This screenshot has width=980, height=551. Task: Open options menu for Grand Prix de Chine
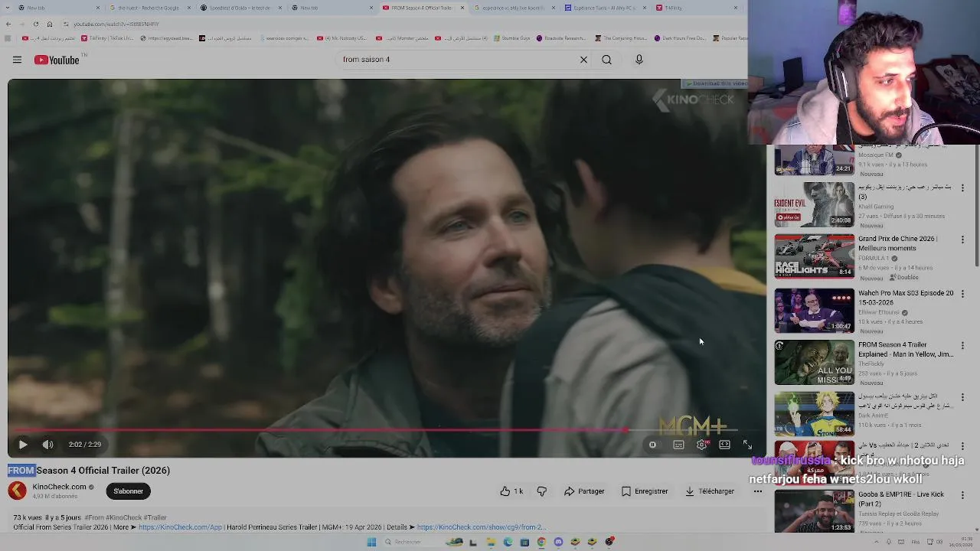pos(962,240)
